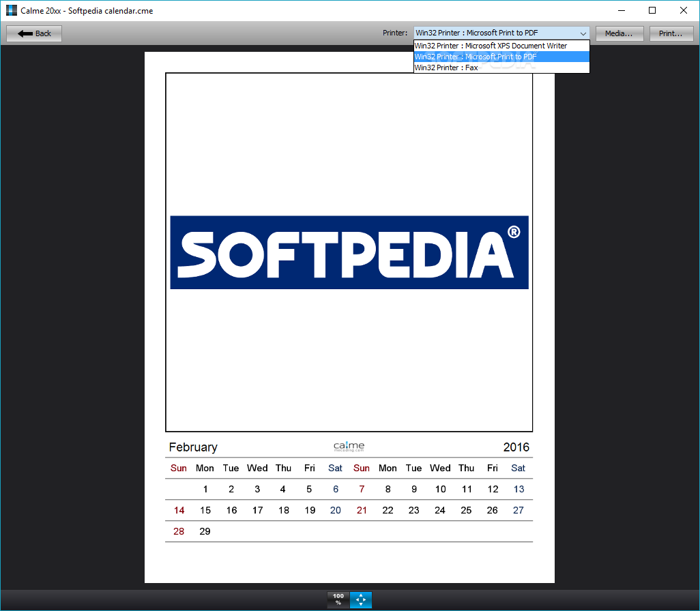Click date 10 in the calendar
This screenshot has width=700, height=611.
441,489
